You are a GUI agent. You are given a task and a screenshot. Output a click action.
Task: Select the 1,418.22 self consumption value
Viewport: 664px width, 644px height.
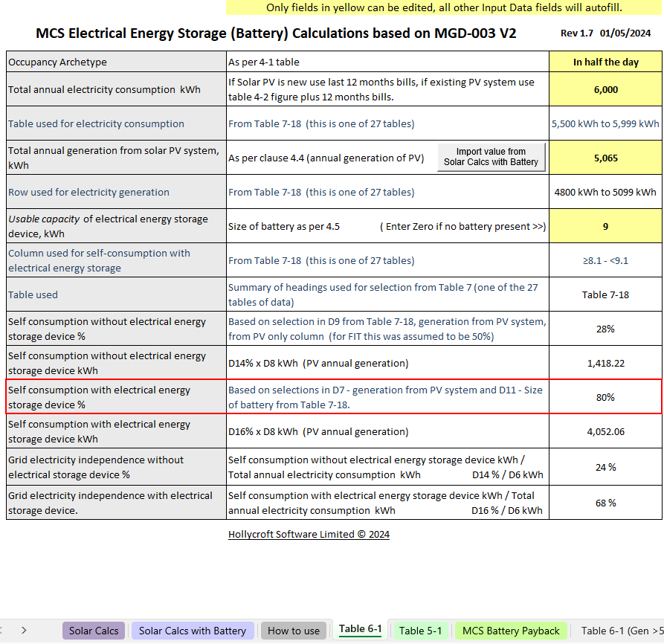coord(605,363)
